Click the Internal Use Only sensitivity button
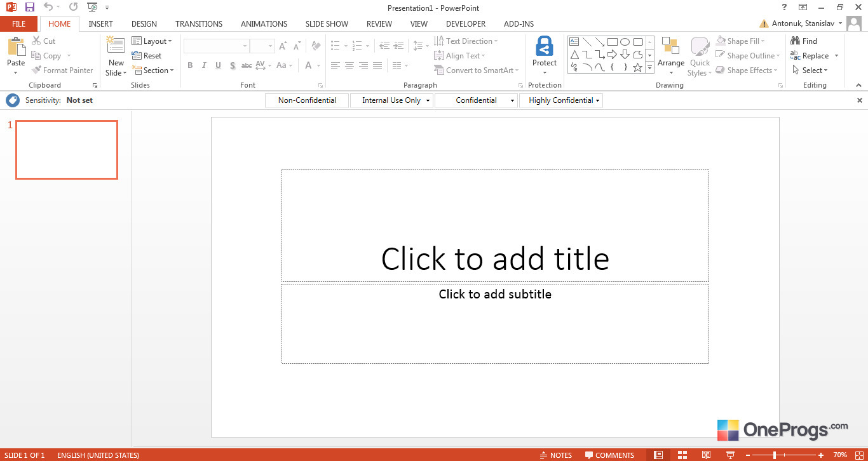 tap(391, 100)
